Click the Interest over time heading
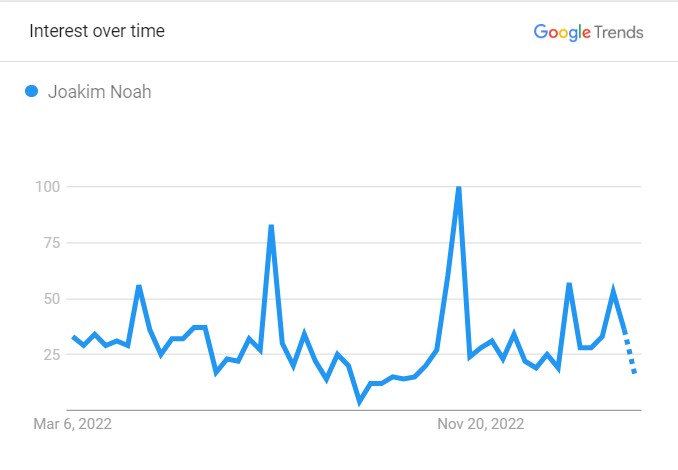This screenshot has height=470, width=678. 97,31
